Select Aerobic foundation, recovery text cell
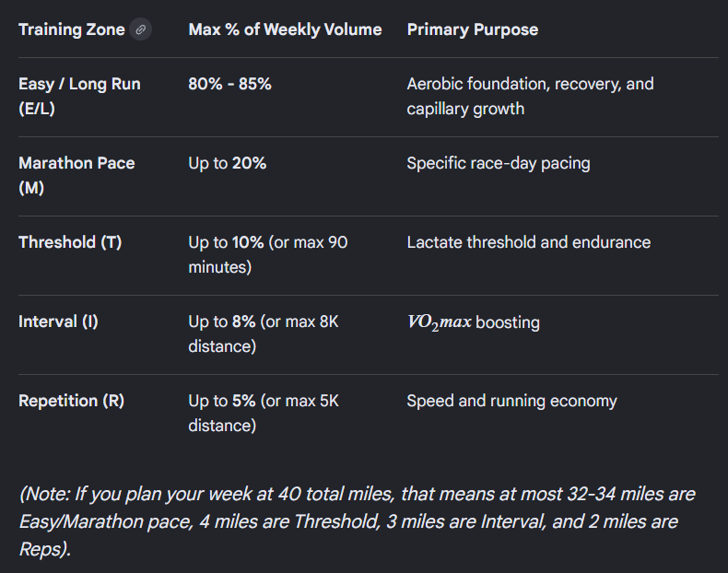Image resolution: width=728 pixels, height=573 pixels. pyautogui.click(x=530, y=96)
